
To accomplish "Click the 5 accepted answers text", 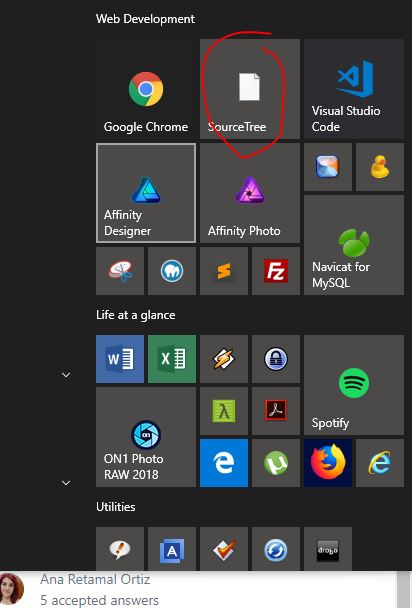I will click(x=100, y=600).
